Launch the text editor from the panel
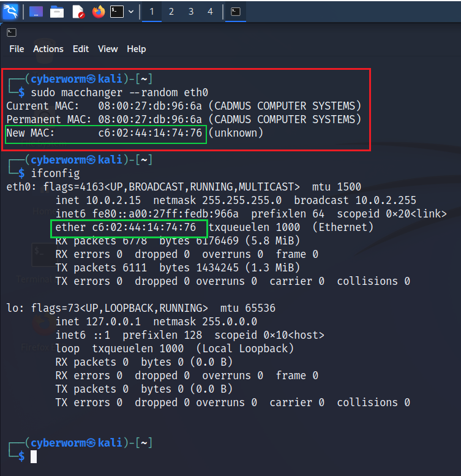This screenshot has height=476, width=461. (x=78, y=12)
